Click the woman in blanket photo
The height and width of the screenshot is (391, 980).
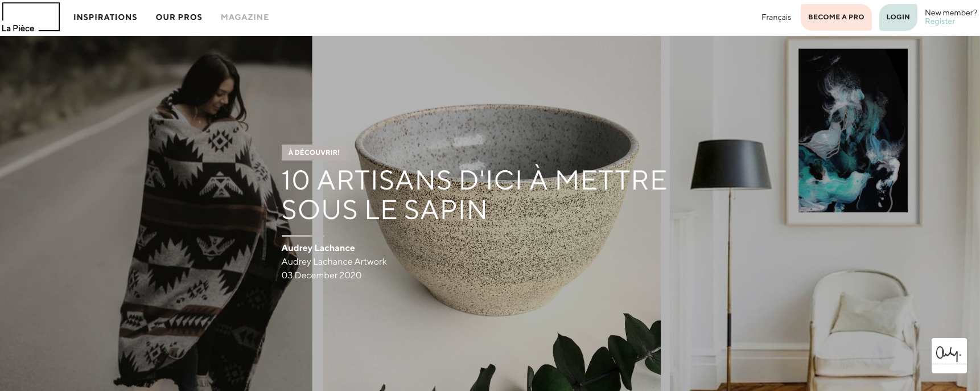[x=156, y=213]
